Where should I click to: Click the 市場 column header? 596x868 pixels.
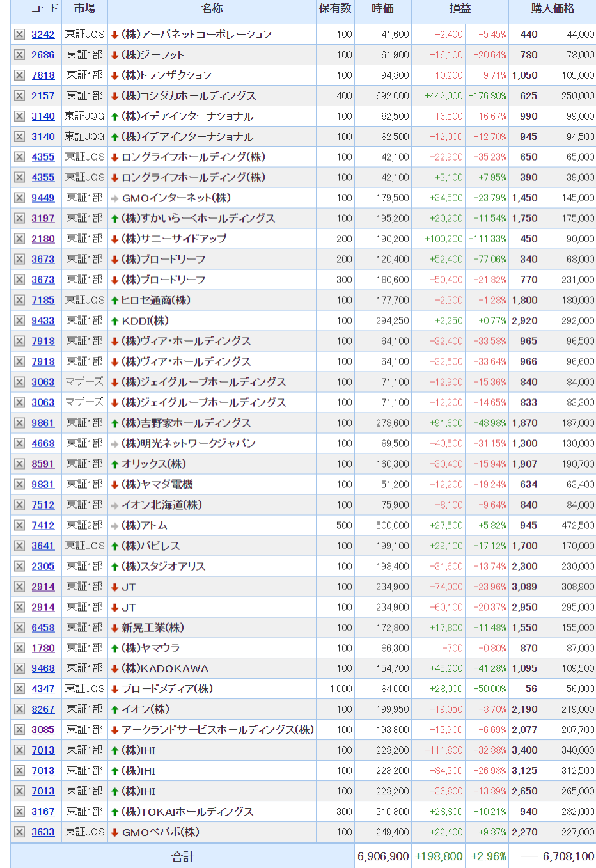point(84,9)
